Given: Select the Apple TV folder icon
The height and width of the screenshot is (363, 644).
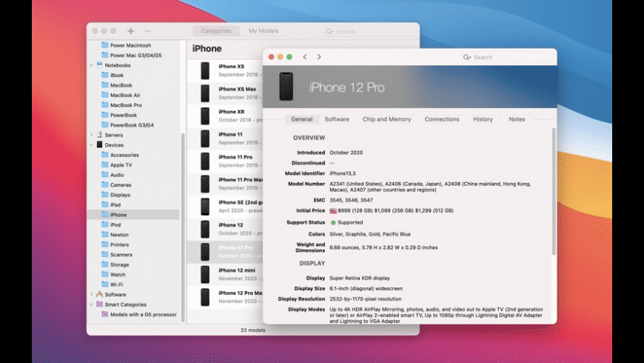Looking at the screenshot, I should [x=104, y=165].
